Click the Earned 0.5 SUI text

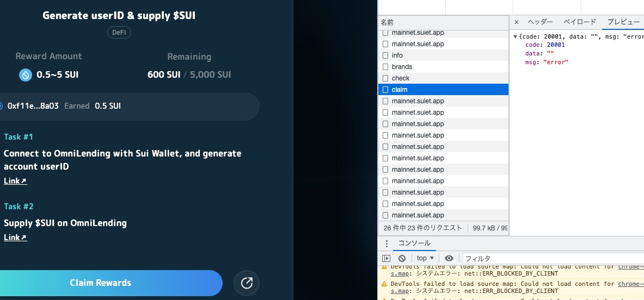click(x=93, y=106)
